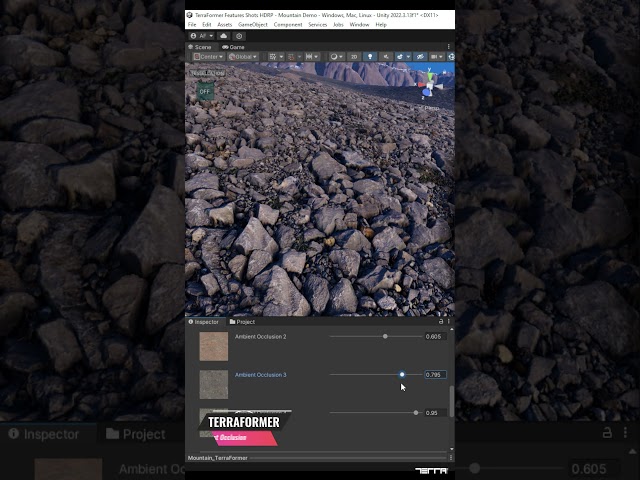Open the Component menu
This screenshot has width=640, height=480.
(288, 24)
